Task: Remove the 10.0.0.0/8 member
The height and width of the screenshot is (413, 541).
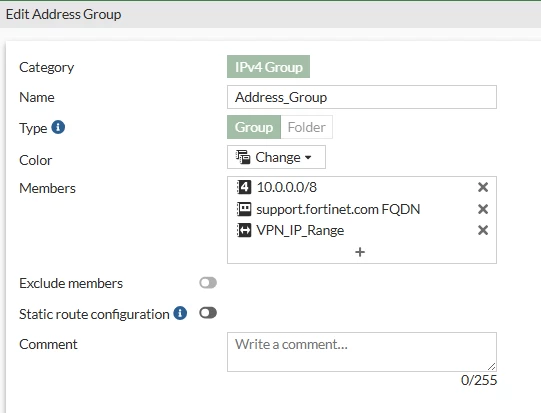Action: tap(483, 187)
